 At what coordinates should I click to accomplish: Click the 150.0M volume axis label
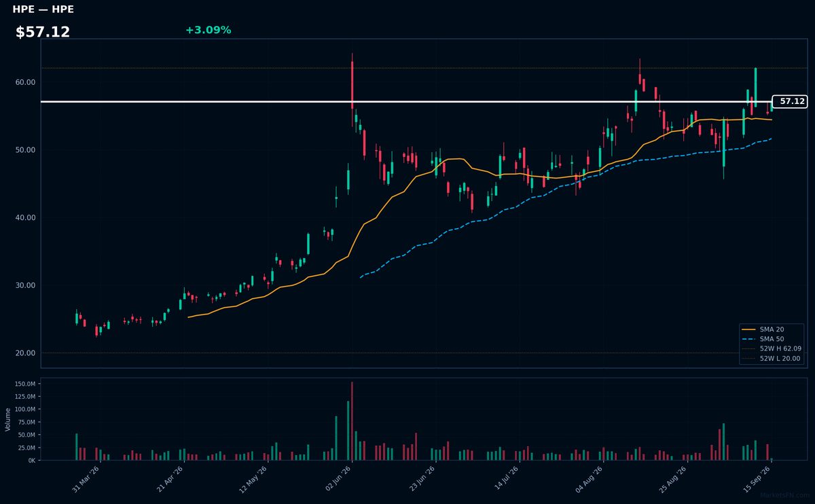point(25,384)
